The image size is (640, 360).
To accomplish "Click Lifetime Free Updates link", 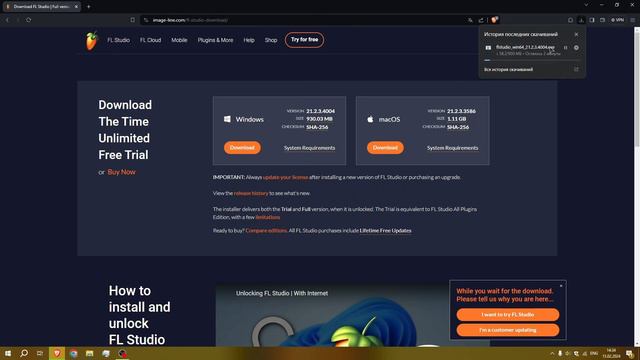I will click(385, 231).
